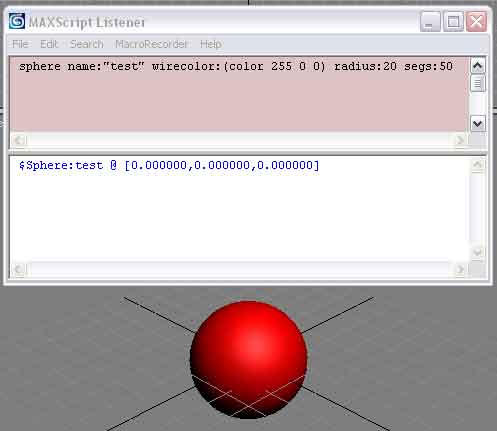
Task: Click output pane scroll right arrow
Action: 460,269
